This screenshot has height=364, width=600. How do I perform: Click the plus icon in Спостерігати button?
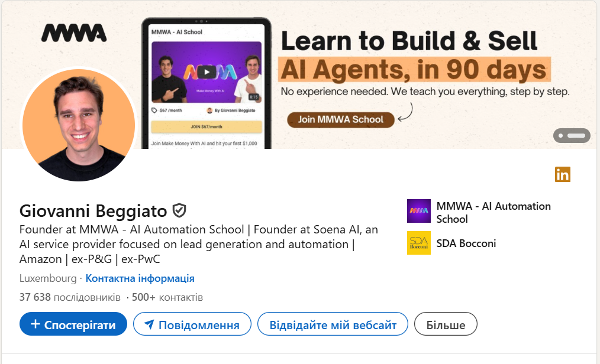[x=35, y=324]
